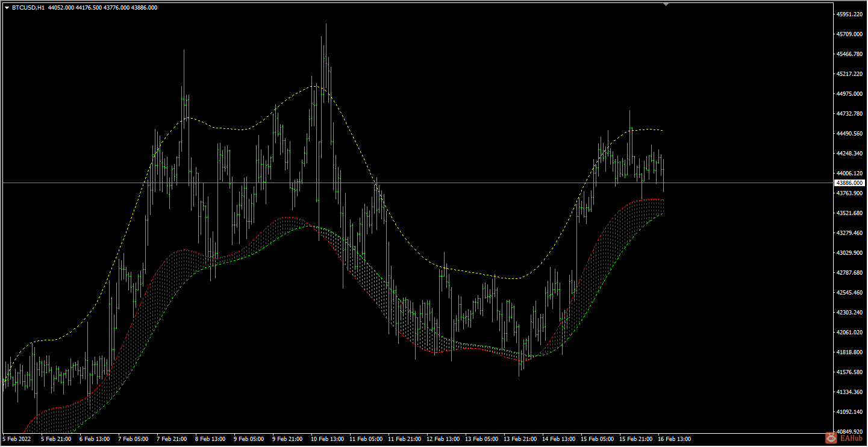Click time axis label 5 Feb 21:00
This screenshot has height=447, width=868.
[56, 439]
